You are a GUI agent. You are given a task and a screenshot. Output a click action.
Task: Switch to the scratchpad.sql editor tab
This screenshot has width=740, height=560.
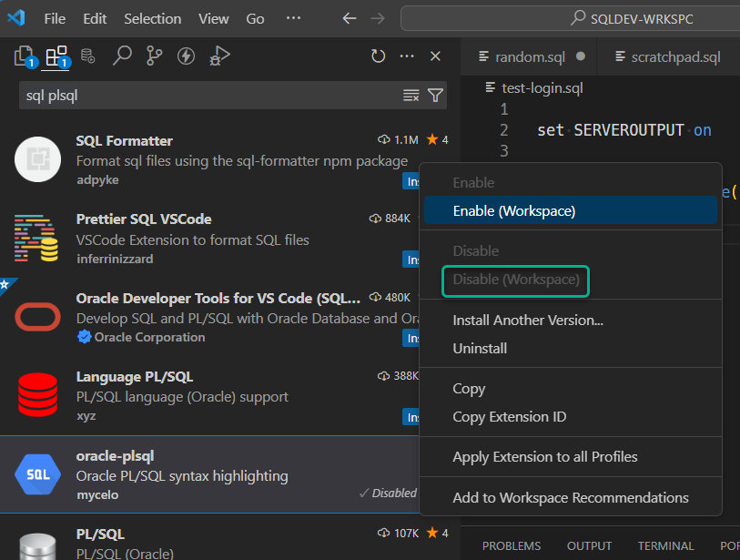tap(669, 56)
